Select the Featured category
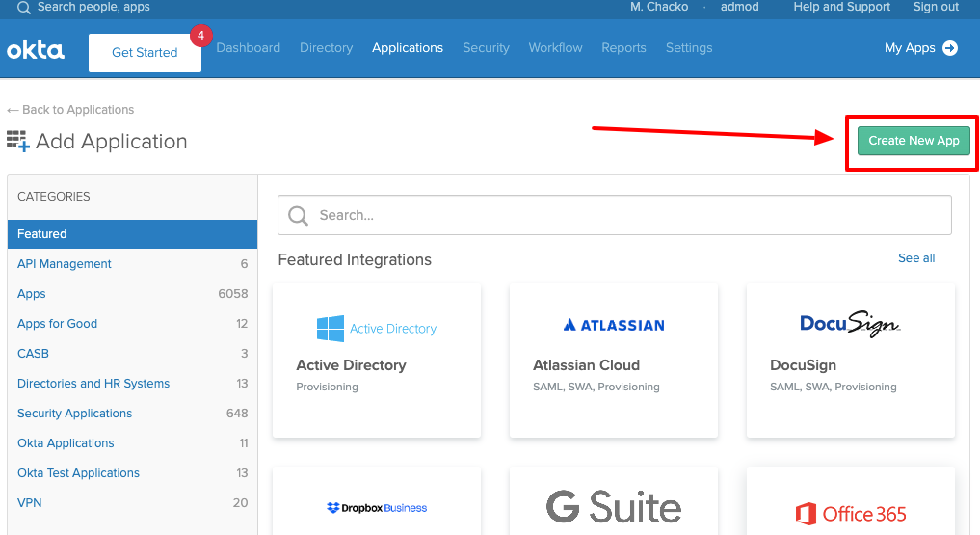 coord(133,233)
